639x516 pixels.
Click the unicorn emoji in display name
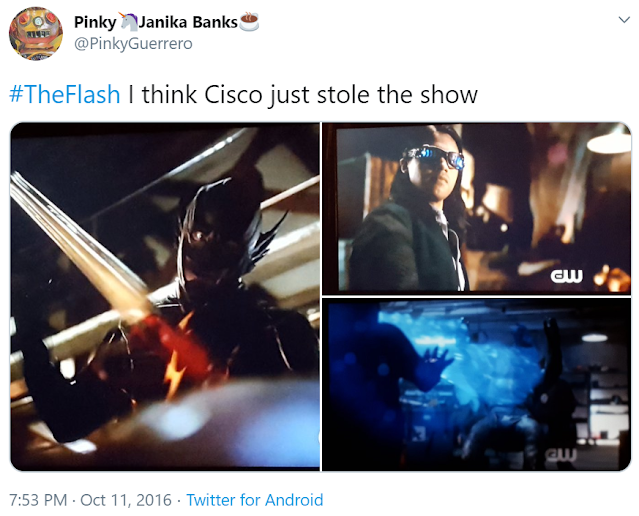[x=128, y=22]
